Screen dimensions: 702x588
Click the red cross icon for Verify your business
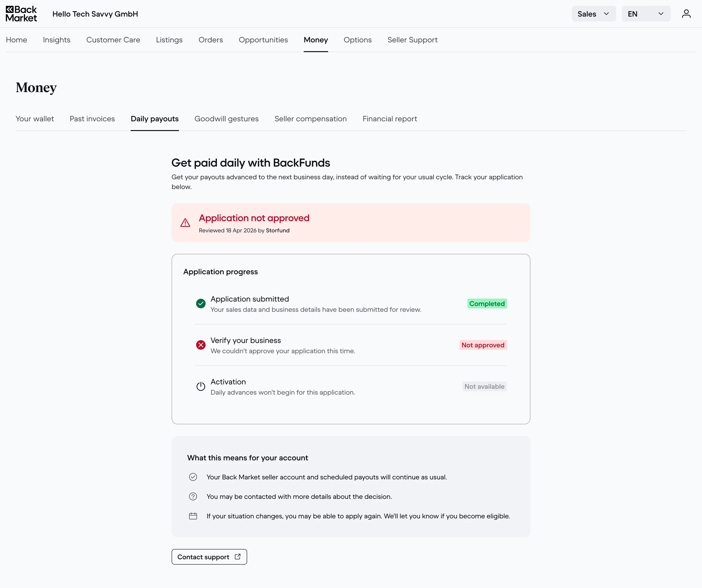[201, 345]
